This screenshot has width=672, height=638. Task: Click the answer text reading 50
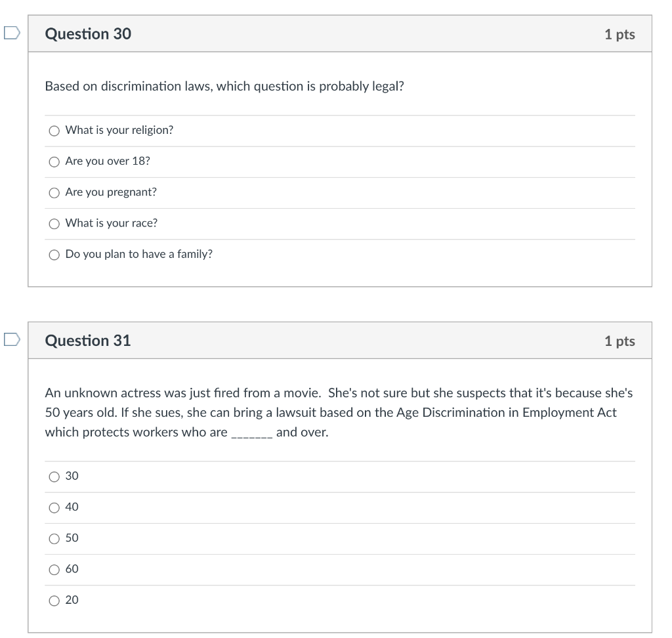click(72, 538)
